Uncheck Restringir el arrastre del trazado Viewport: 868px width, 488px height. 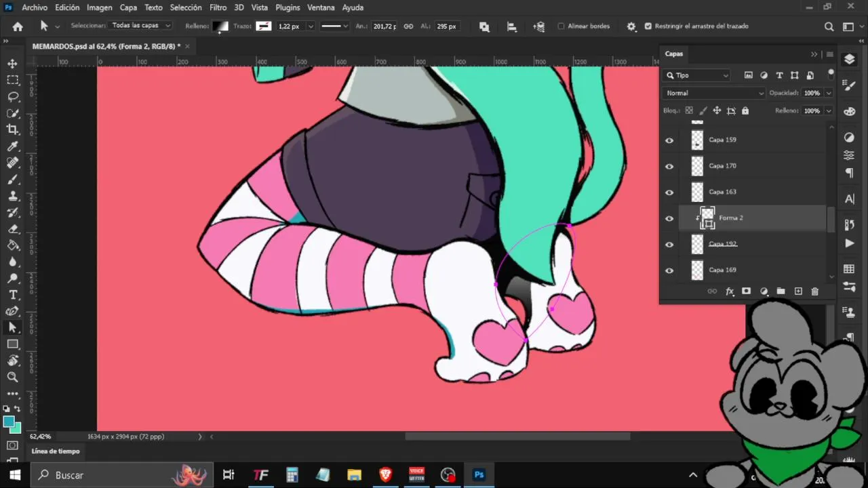648,26
